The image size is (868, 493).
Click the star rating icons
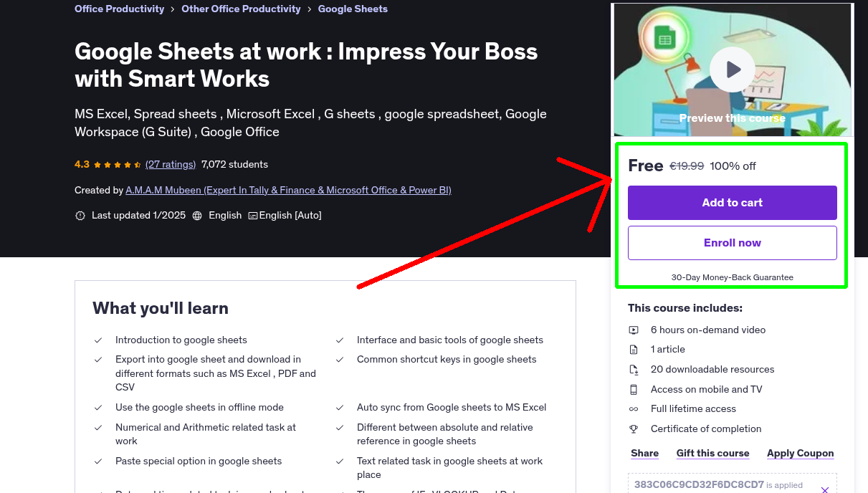point(118,165)
